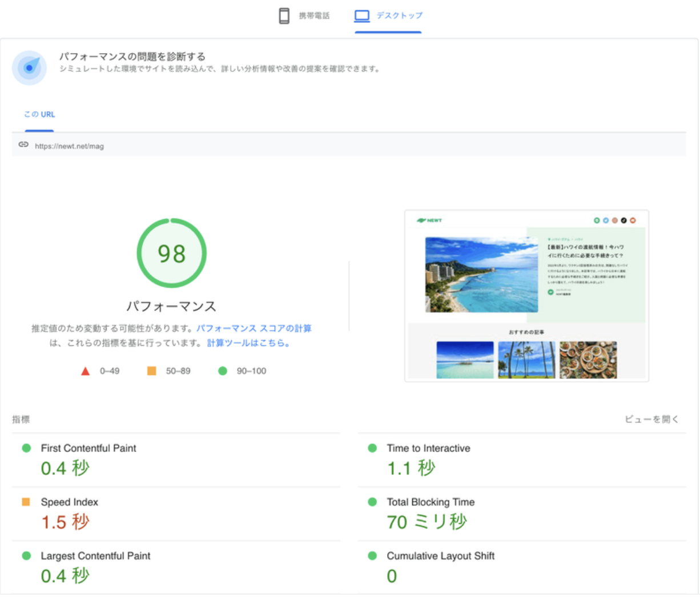This screenshot has width=700, height=597.
Task: Click the Cumulative Layout Shift metric
Action: click(440, 556)
